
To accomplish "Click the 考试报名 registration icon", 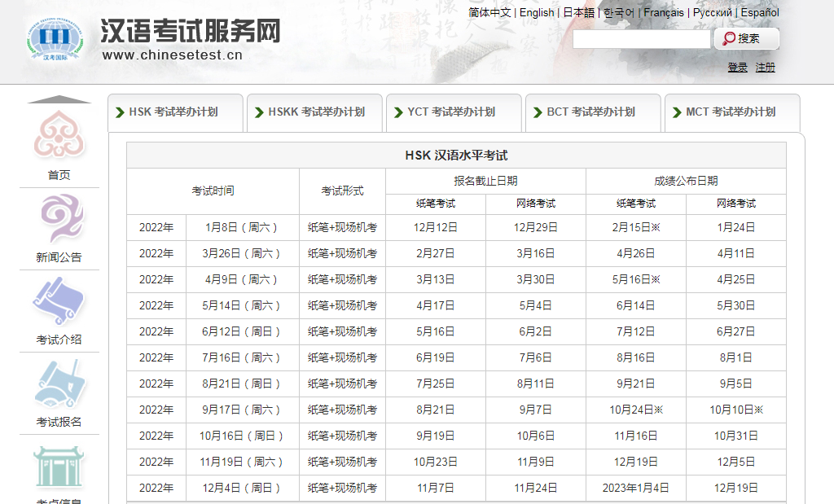I will (59, 383).
